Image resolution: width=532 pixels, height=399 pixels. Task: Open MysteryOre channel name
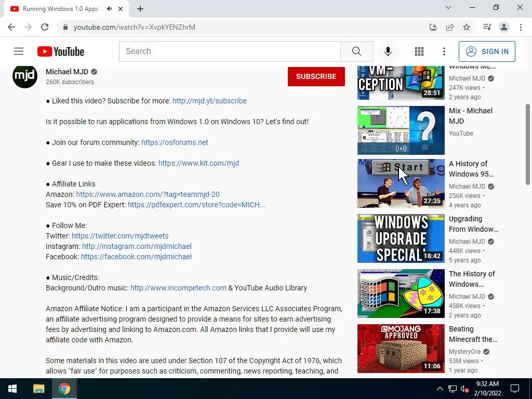click(464, 352)
